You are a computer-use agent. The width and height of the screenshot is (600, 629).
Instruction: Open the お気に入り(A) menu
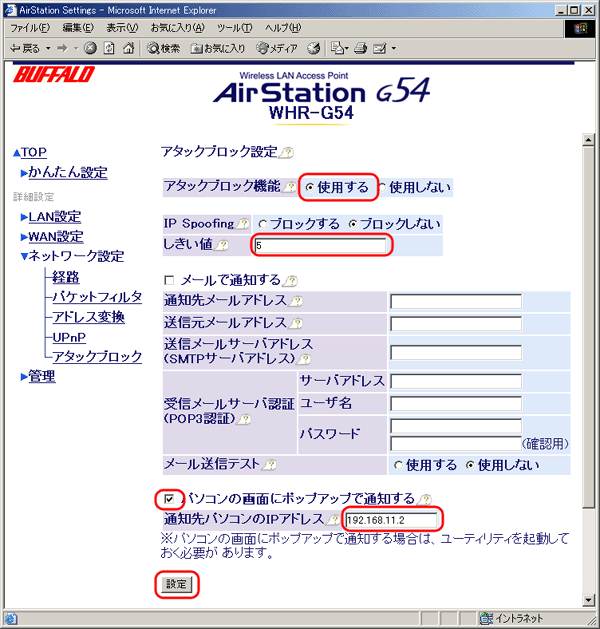177,28
